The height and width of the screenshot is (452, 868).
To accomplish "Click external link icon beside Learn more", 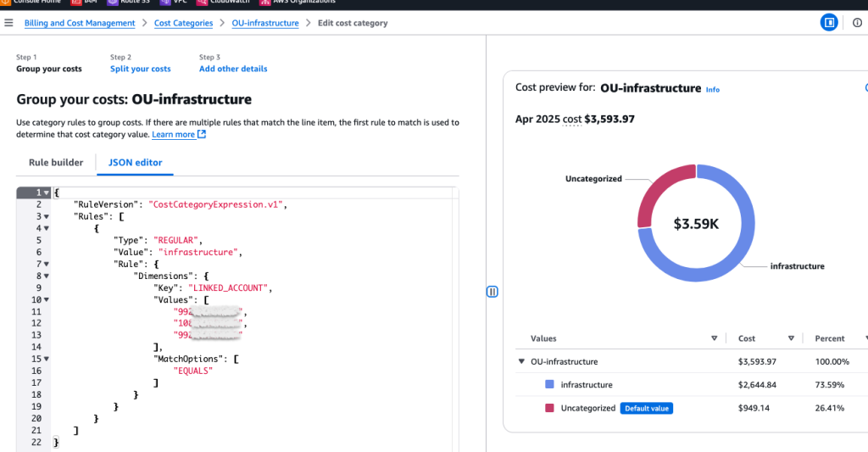I will pyautogui.click(x=202, y=134).
